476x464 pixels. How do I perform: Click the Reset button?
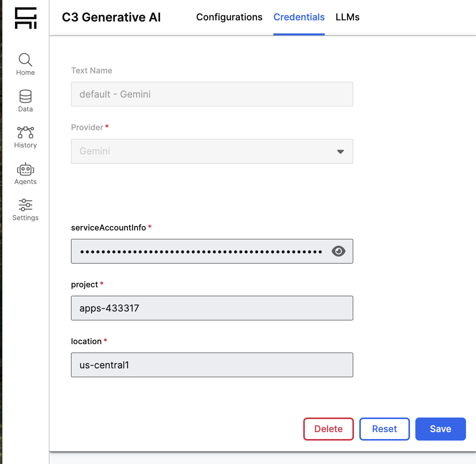(x=384, y=429)
